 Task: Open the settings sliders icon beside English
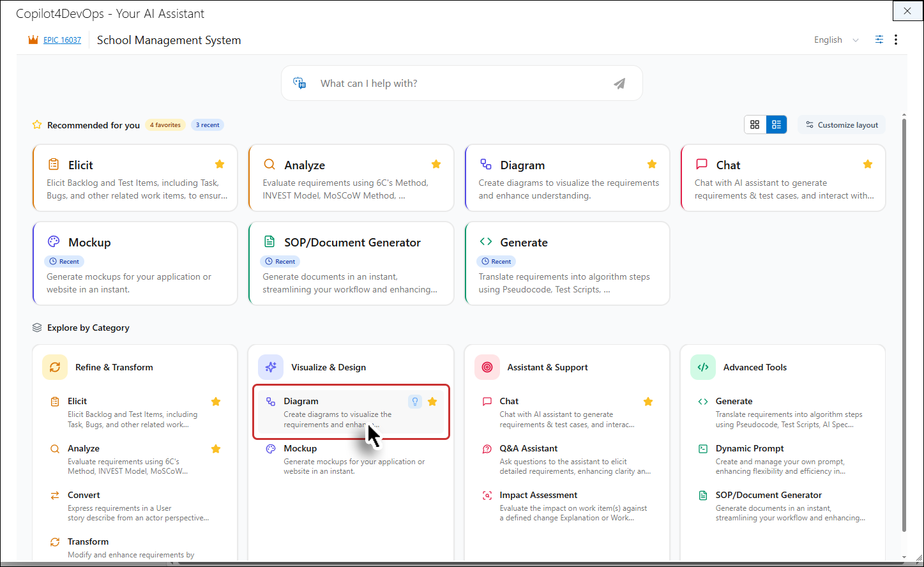coord(879,40)
